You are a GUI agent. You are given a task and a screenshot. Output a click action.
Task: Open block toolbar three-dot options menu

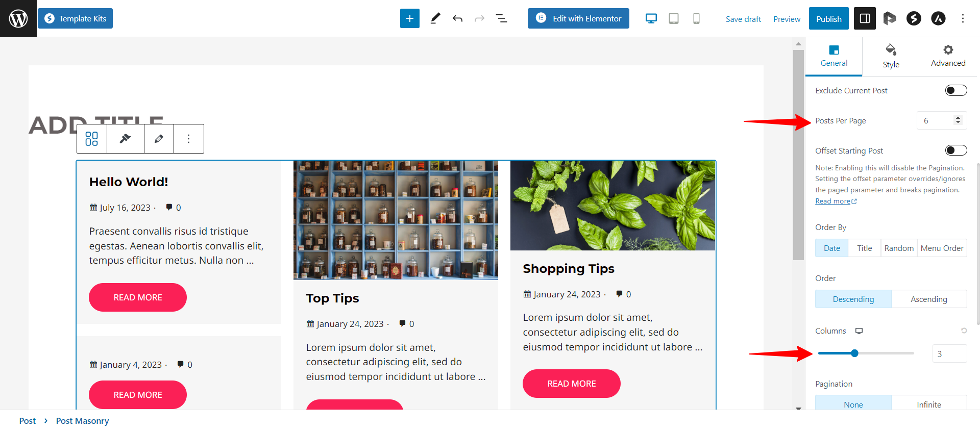188,139
